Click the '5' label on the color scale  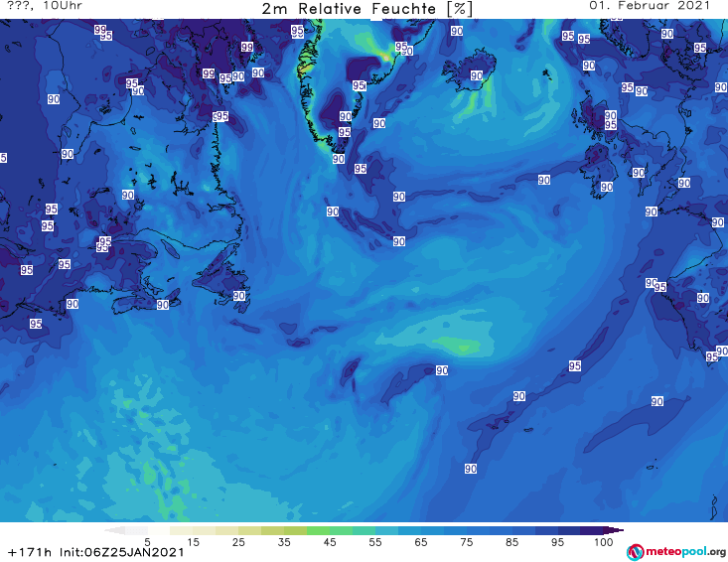tap(147, 542)
